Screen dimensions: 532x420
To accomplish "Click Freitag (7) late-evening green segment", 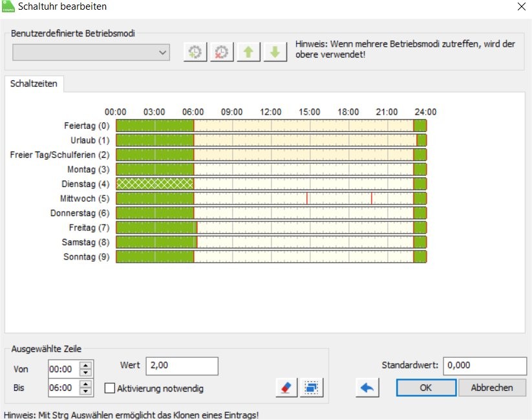I will point(420,228).
